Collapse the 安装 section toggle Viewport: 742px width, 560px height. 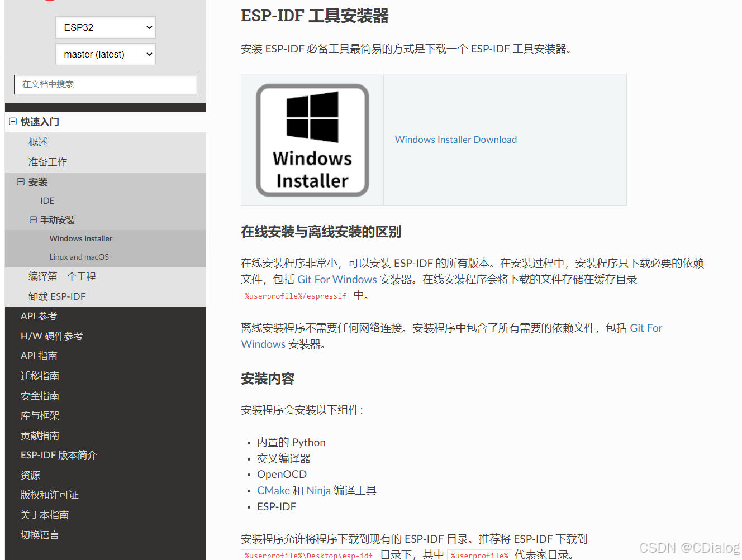(x=21, y=181)
